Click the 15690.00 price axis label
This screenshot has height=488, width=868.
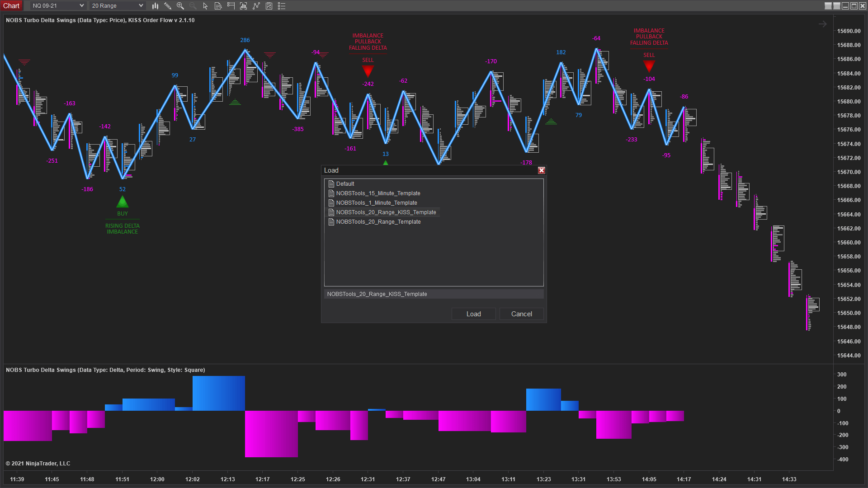pos(849,31)
